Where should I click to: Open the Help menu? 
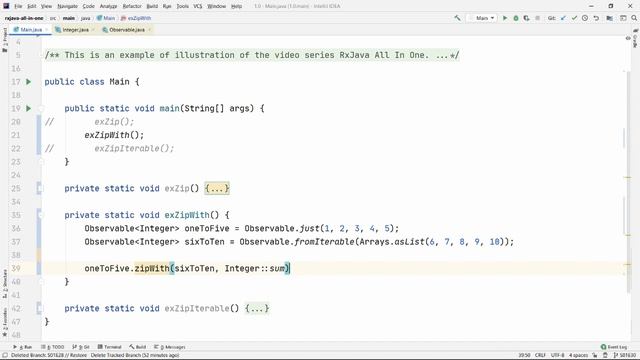[236, 6]
